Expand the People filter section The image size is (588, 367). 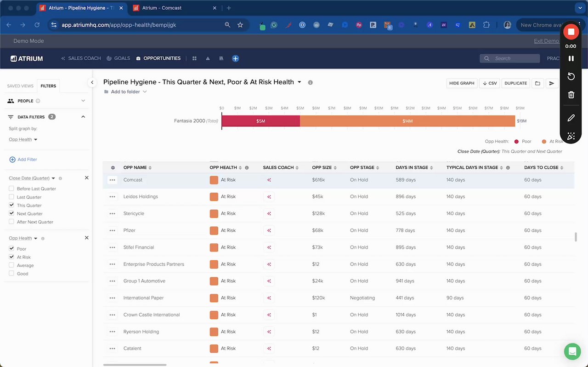(x=83, y=101)
